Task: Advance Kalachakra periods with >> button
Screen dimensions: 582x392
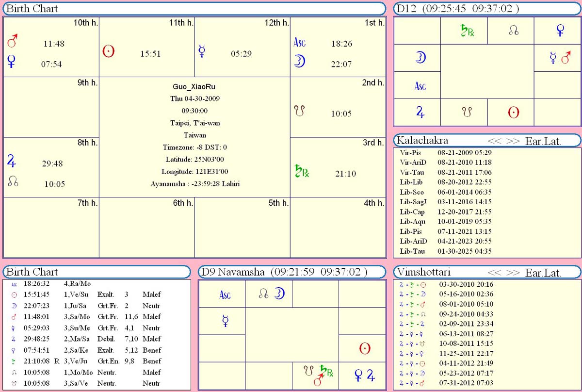Action: click(x=513, y=141)
